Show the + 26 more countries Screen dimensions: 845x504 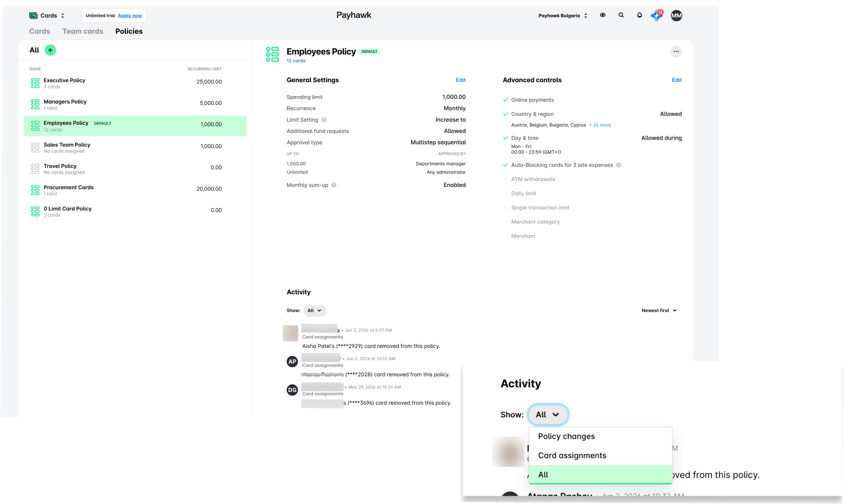[x=600, y=125]
